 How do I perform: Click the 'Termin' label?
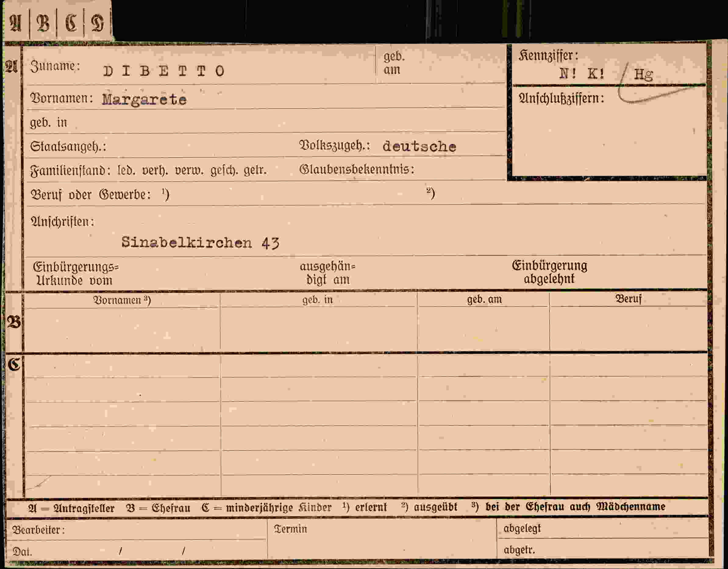pyautogui.click(x=290, y=529)
